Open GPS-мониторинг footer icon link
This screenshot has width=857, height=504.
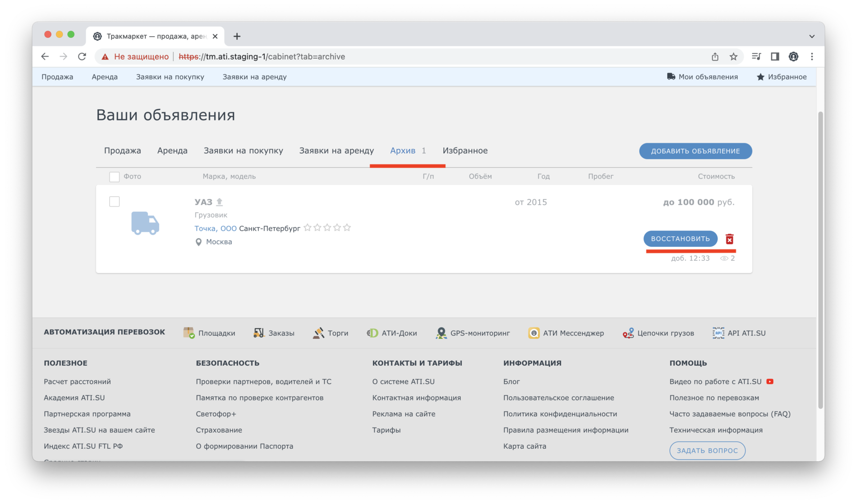point(473,333)
